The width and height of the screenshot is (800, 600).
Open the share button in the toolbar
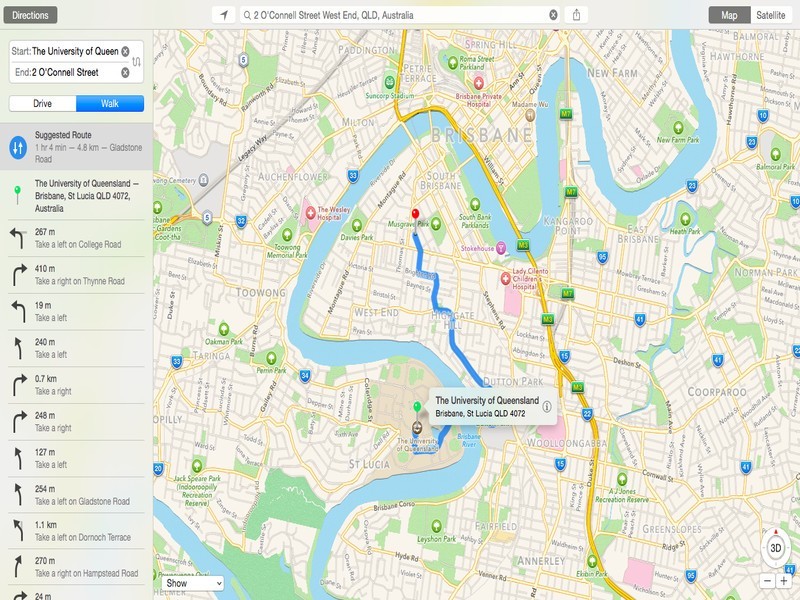tap(576, 15)
